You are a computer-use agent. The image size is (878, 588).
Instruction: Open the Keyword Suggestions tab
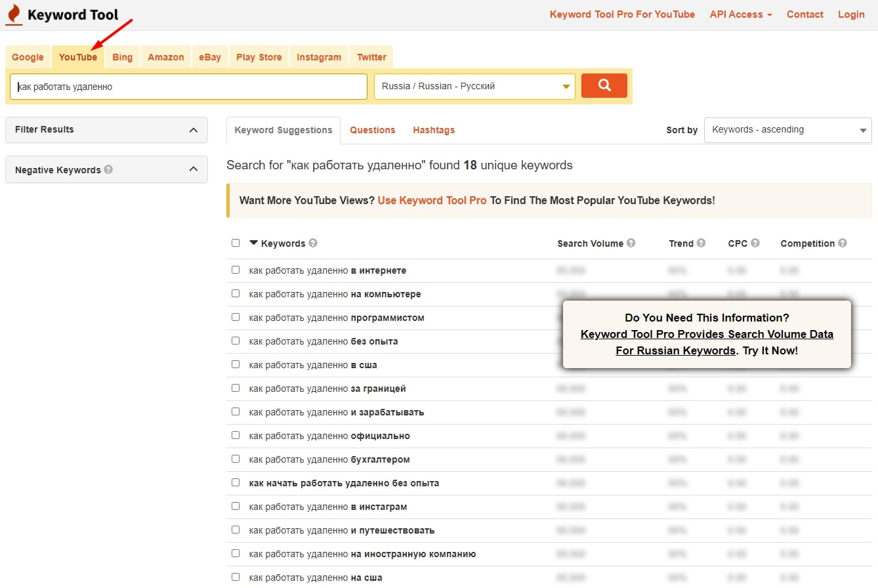(x=283, y=130)
